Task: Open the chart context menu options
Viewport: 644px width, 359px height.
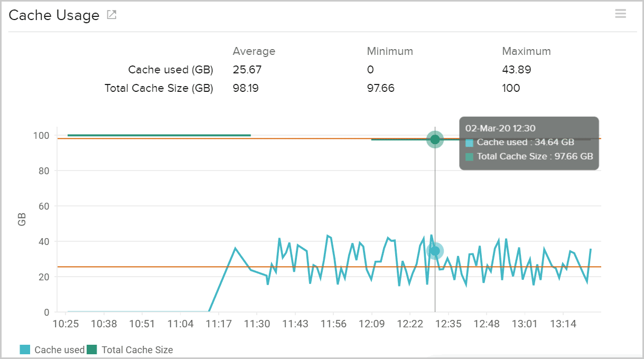Action: pyautogui.click(x=620, y=13)
